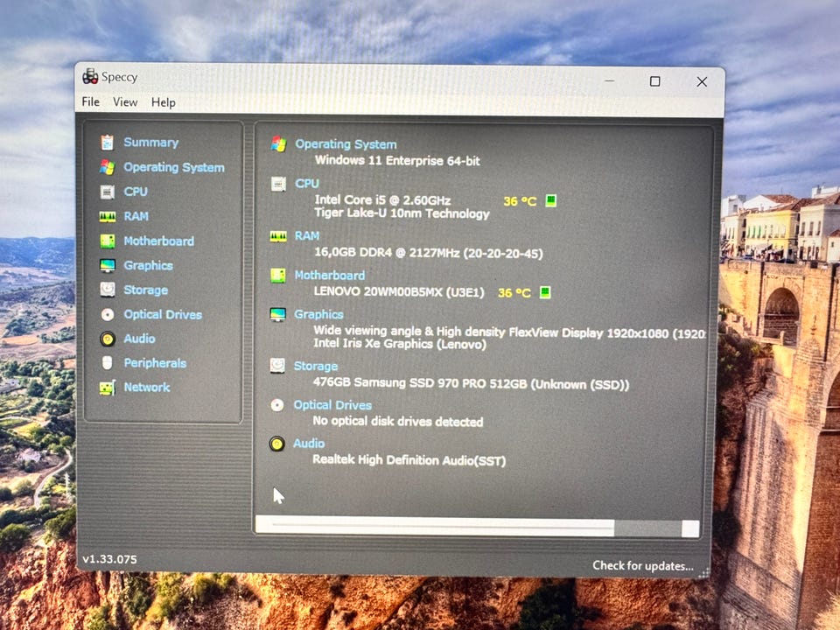Click the Graphics monitor icon in summary panel
Screen dimensions: 840x630
tap(277, 314)
